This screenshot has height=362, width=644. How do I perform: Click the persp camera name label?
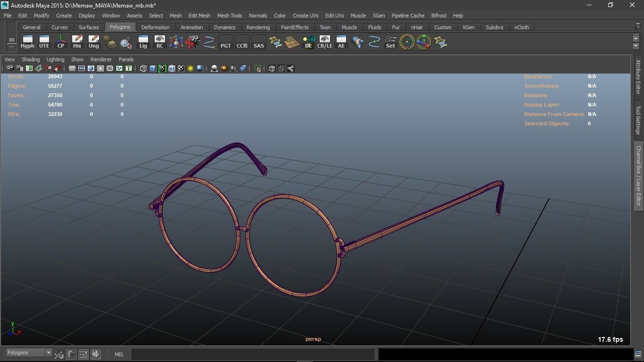[x=313, y=339]
